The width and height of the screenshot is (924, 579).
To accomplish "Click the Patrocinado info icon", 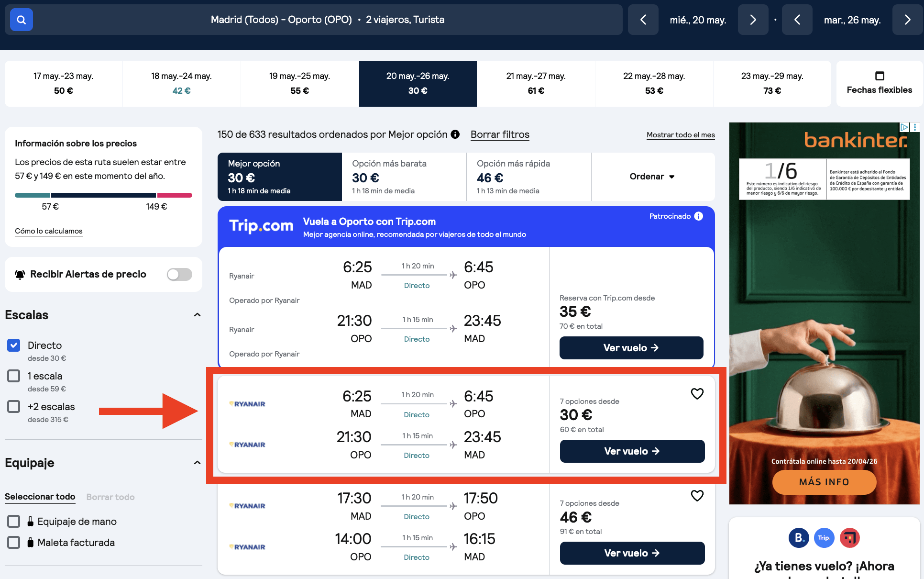I will coord(699,216).
